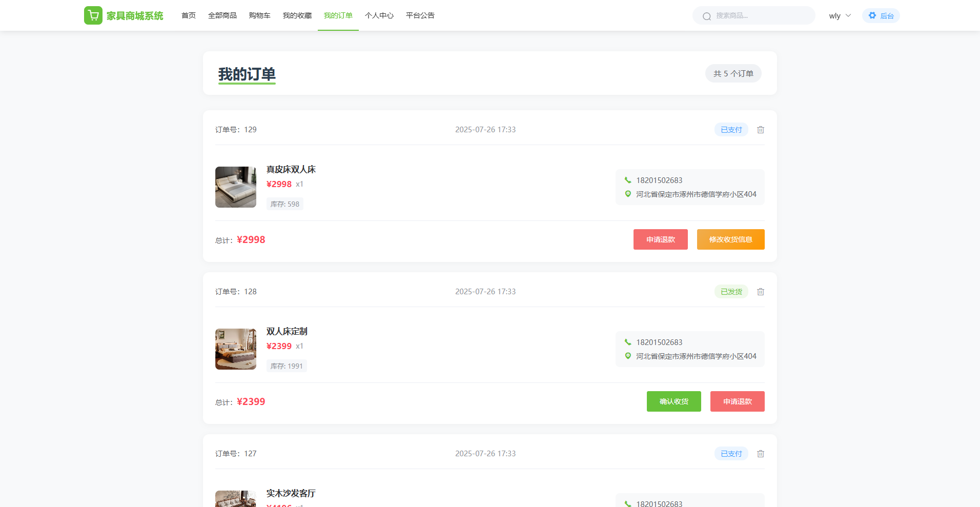The height and width of the screenshot is (507, 980).
Task: Click 申请退款 for order 129
Action: coord(660,239)
